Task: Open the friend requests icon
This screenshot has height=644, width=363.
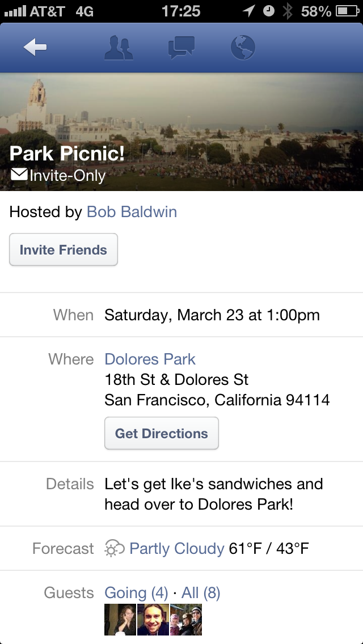Action: pyautogui.click(x=119, y=48)
